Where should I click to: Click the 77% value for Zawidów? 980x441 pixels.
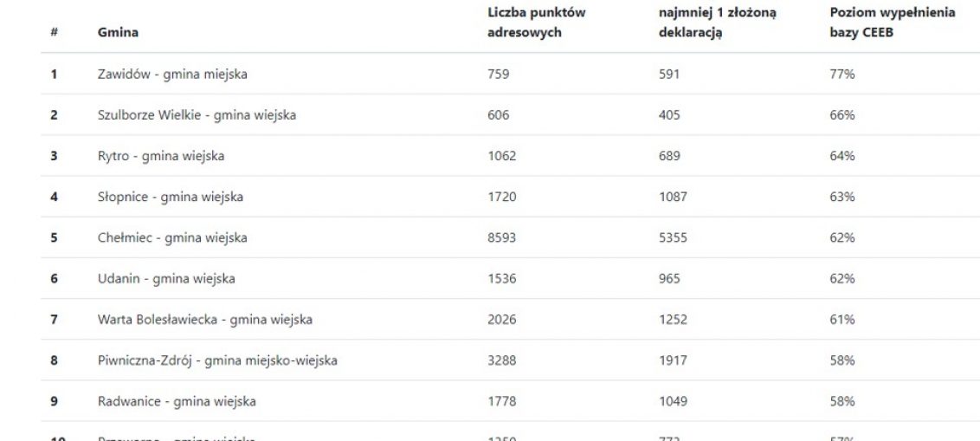point(841,74)
